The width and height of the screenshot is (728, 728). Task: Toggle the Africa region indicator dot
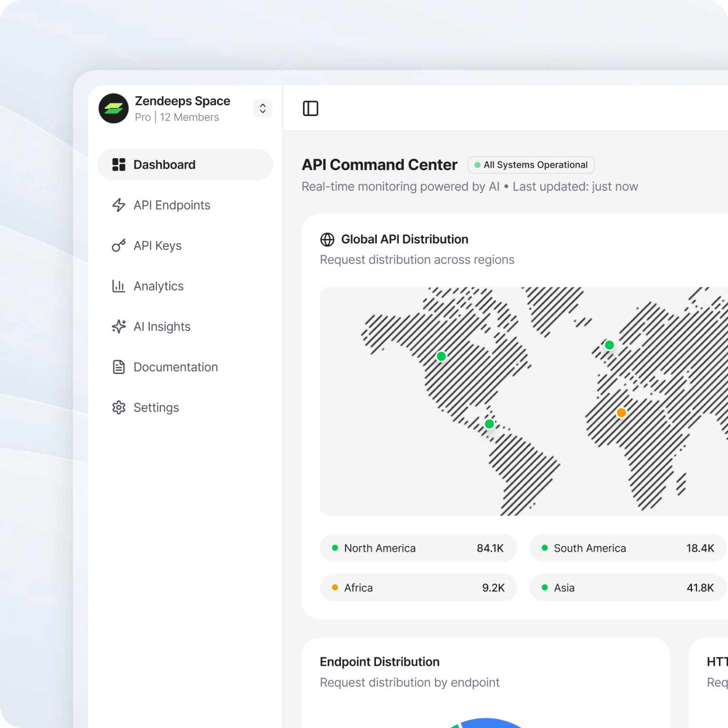pos(336,587)
